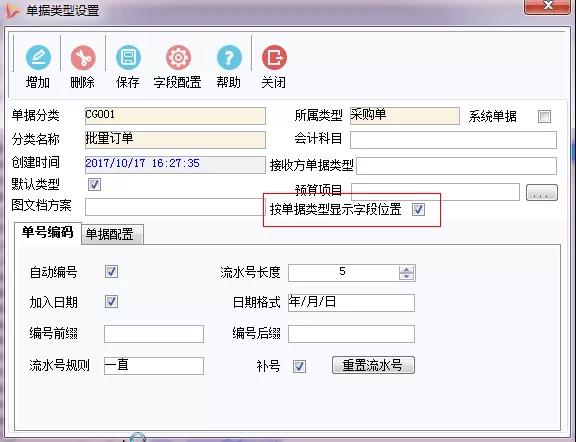Click the 关闭 (Close) exit icon
The height and width of the screenshot is (442, 576).
click(x=274, y=57)
